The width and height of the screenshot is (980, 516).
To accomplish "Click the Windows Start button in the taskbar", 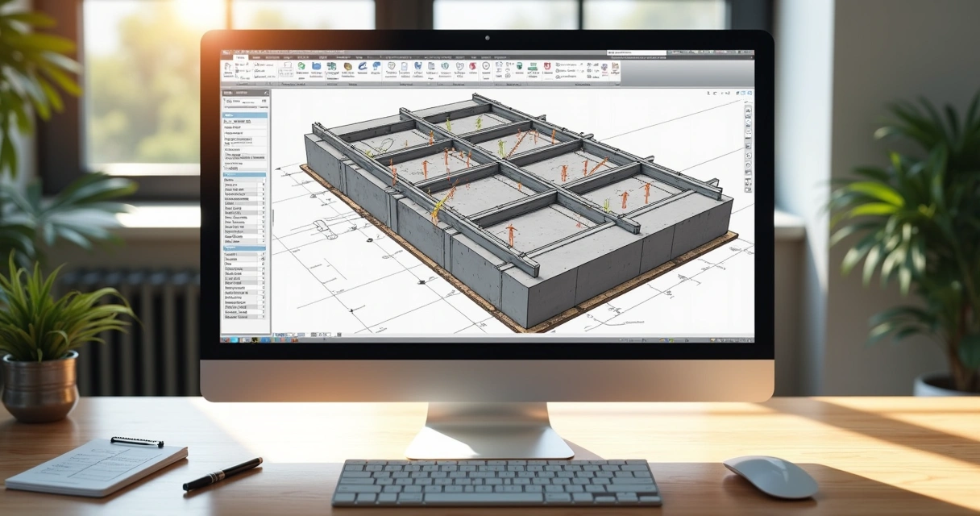I will 226,339.
